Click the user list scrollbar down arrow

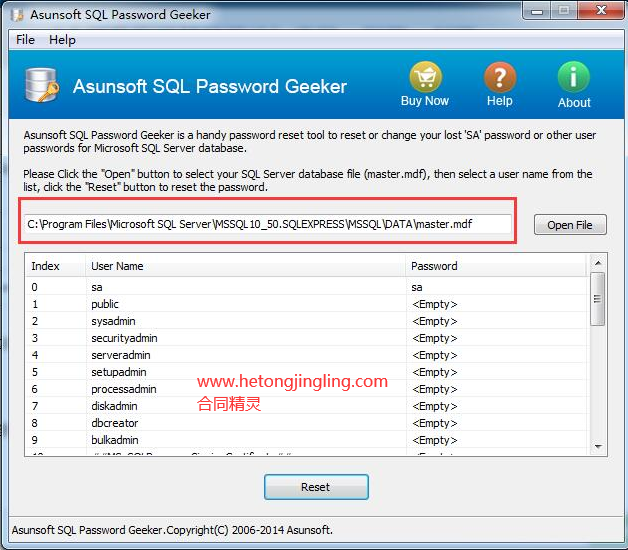click(598, 446)
